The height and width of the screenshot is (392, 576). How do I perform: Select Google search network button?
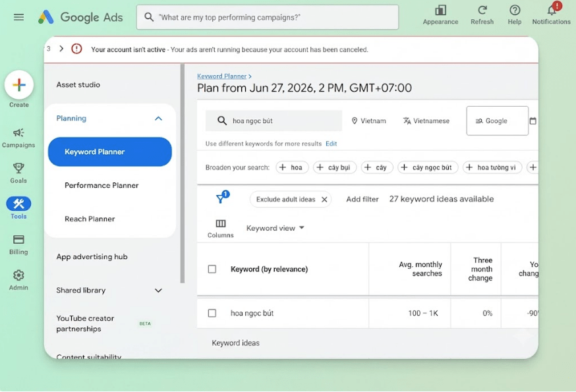(498, 121)
